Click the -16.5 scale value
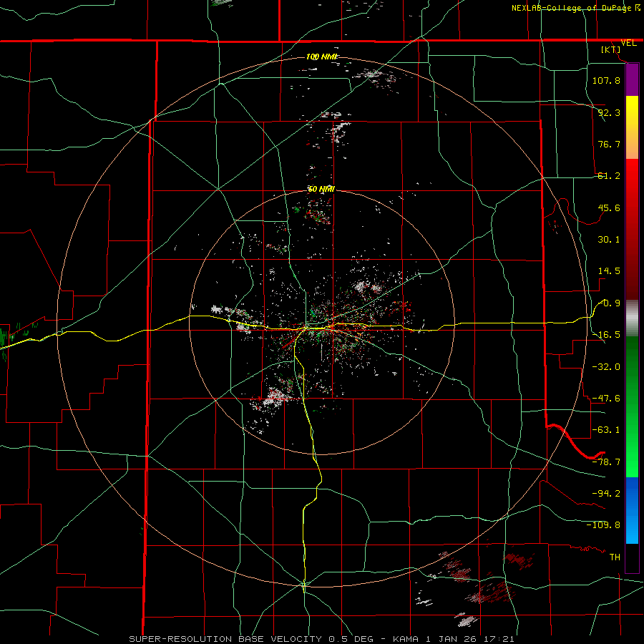The height and width of the screenshot is (644, 644). (x=606, y=335)
